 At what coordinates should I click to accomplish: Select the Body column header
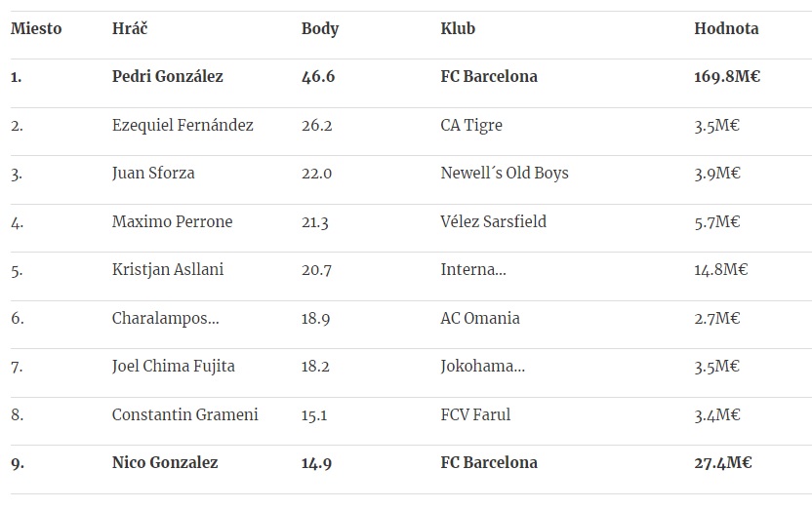point(320,29)
